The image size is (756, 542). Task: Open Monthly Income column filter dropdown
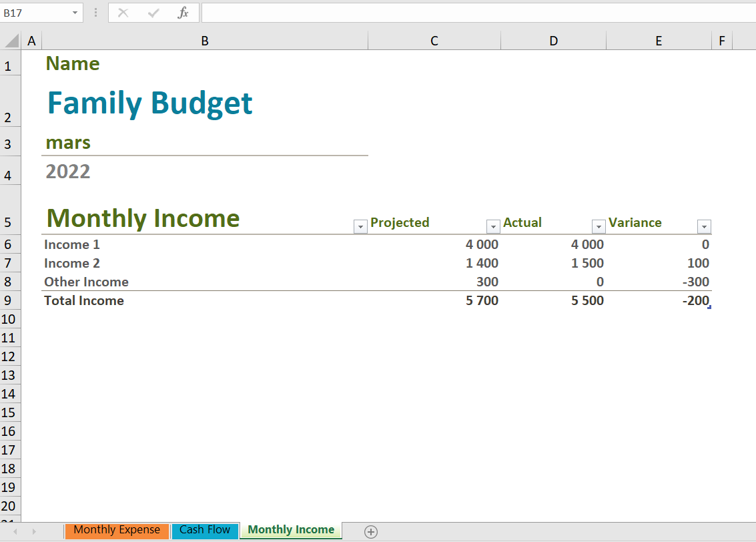click(360, 226)
